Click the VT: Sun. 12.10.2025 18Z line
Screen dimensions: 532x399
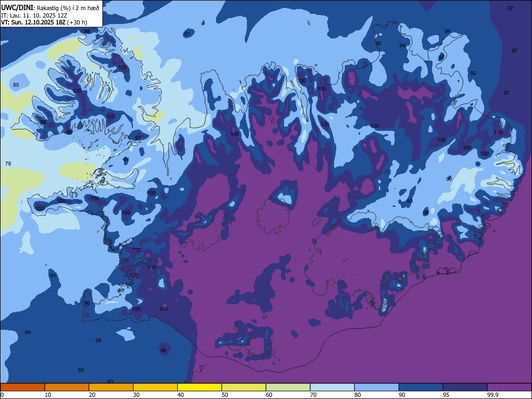click(x=44, y=22)
